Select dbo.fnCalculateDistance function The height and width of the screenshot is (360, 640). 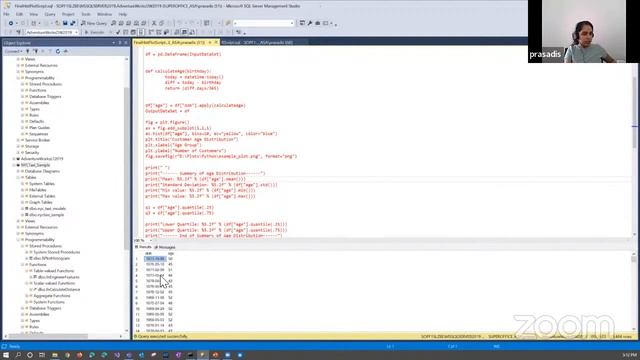coord(59,289)
